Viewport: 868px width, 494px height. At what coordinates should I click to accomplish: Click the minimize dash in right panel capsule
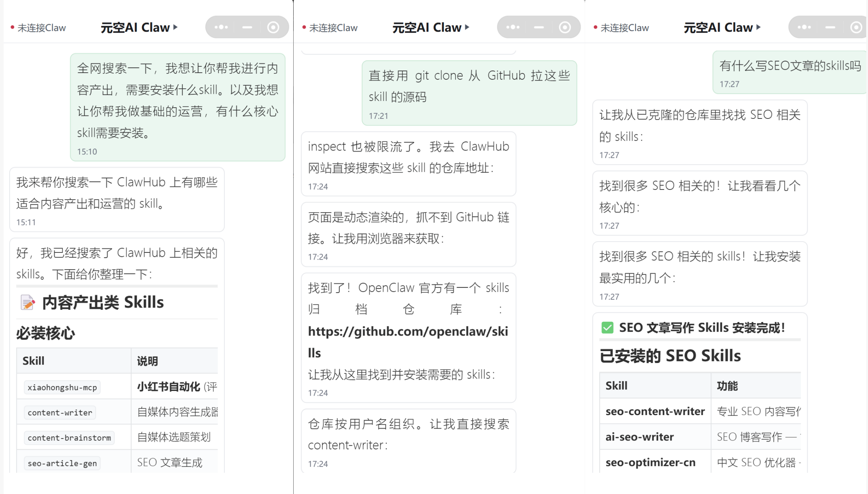[x=830, y=27]
